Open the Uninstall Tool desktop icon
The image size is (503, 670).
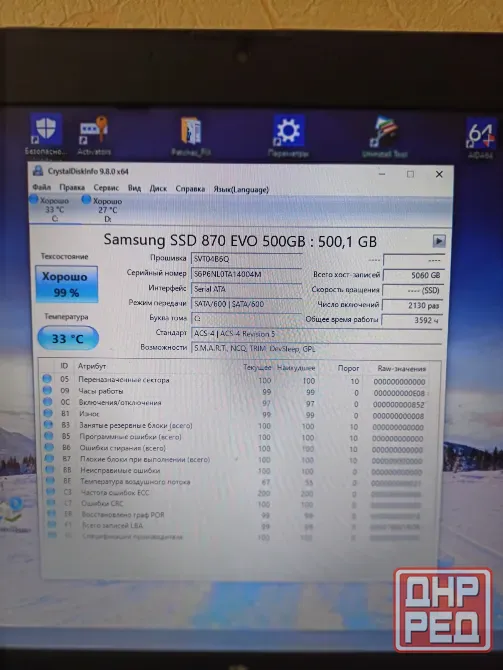384,137
